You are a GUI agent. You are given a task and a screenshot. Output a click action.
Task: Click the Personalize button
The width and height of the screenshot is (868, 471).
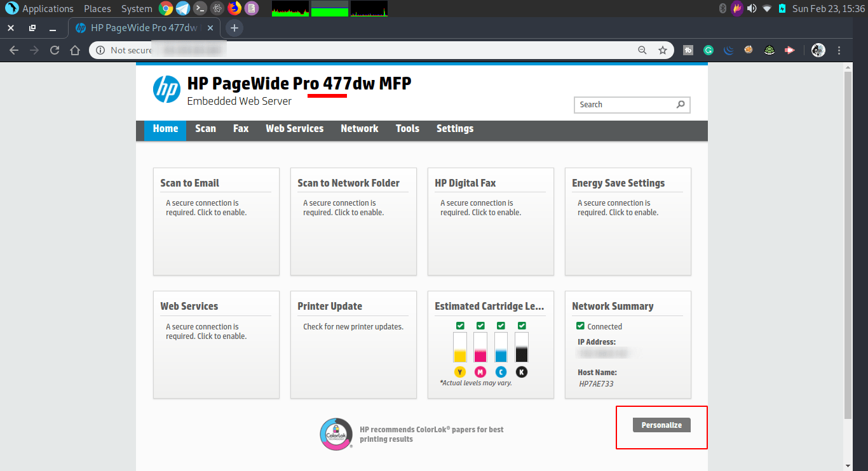point(661,425)
